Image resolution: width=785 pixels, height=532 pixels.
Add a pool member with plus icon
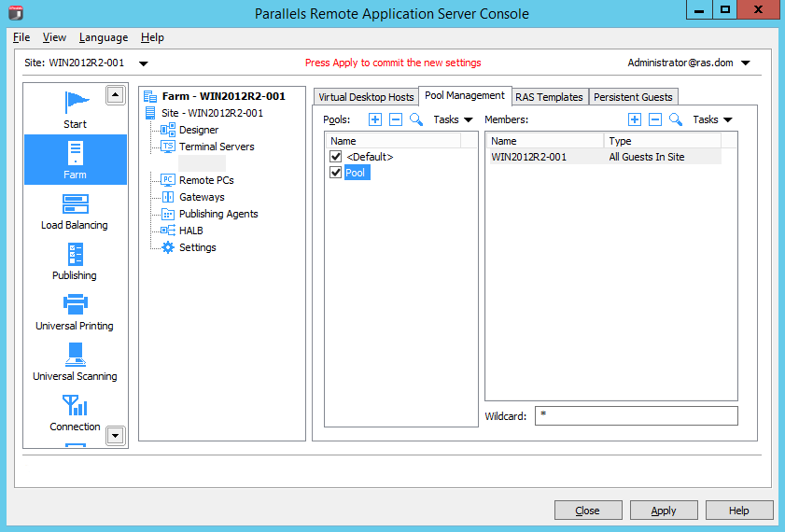(x=635, y=119)
